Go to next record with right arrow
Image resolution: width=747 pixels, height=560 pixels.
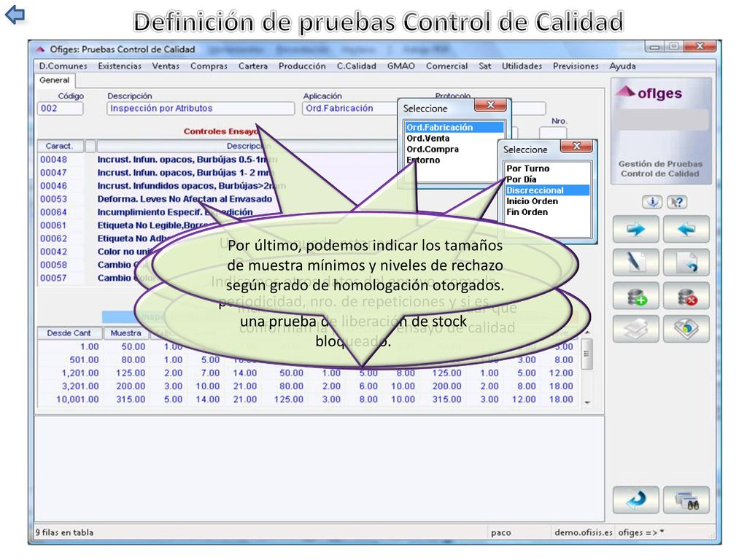(635, 229)
